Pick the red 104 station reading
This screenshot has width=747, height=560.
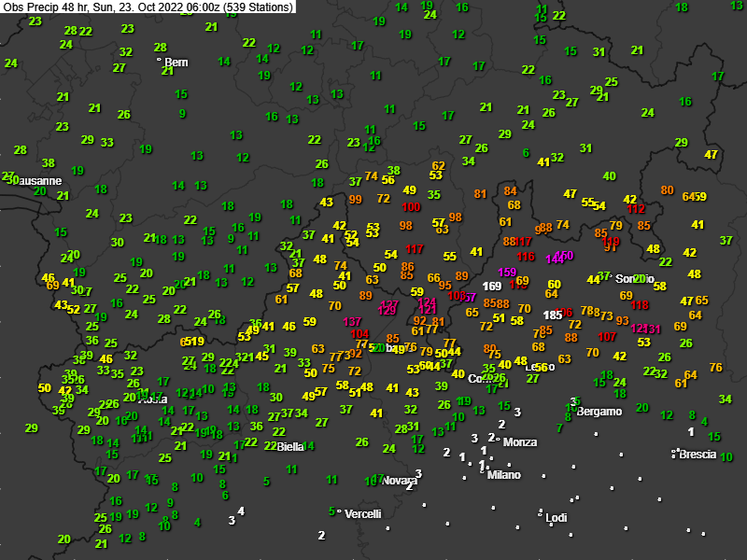(x=359, y=334)
